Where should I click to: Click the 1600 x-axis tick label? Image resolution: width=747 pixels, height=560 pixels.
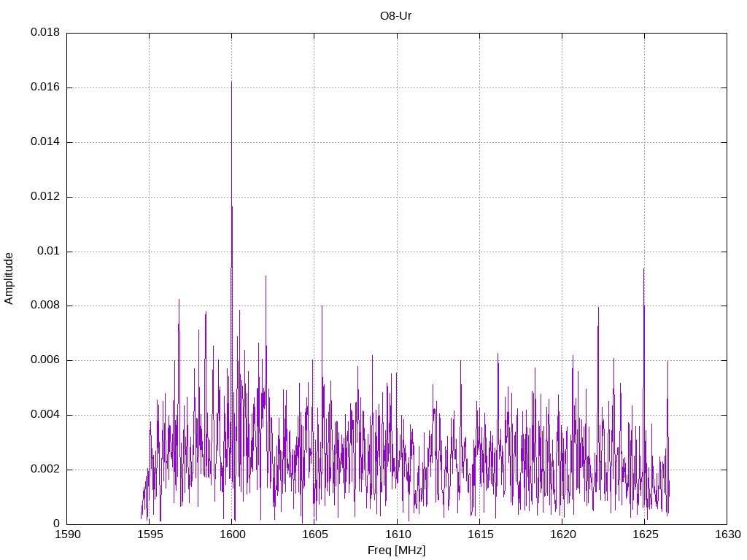pos(233,534)
